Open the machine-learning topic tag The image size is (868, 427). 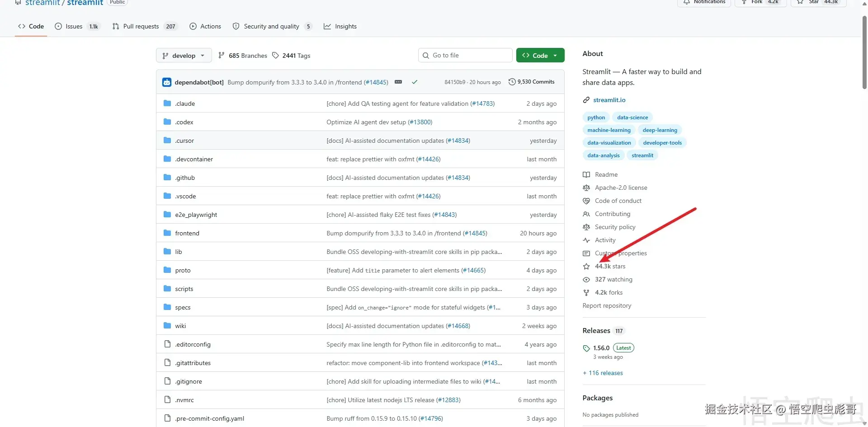[609, 130]
